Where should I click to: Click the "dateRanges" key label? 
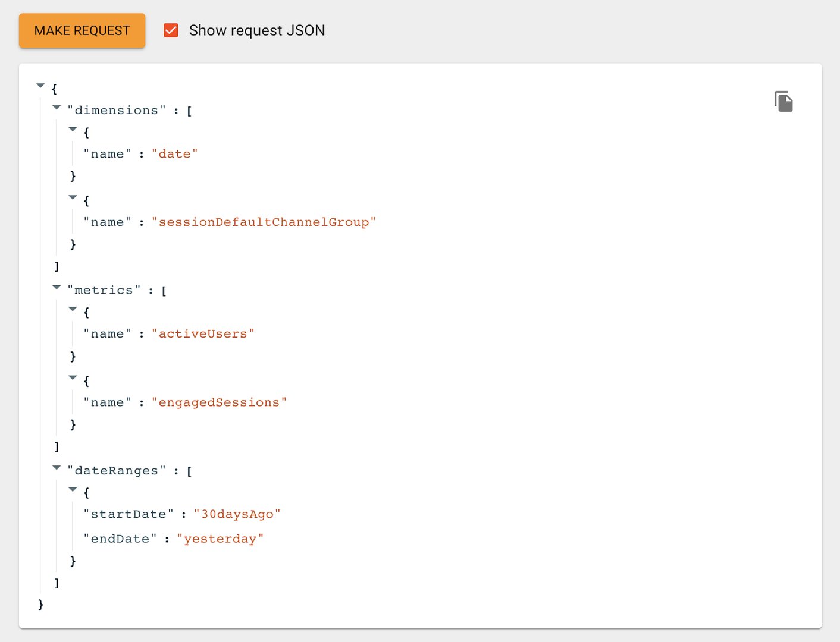116,470
